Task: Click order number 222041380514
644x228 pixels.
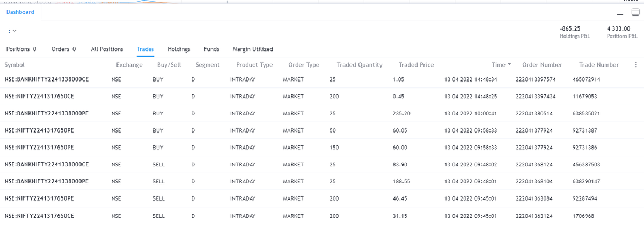Action: pyautogui.click(x=533, y=114)
